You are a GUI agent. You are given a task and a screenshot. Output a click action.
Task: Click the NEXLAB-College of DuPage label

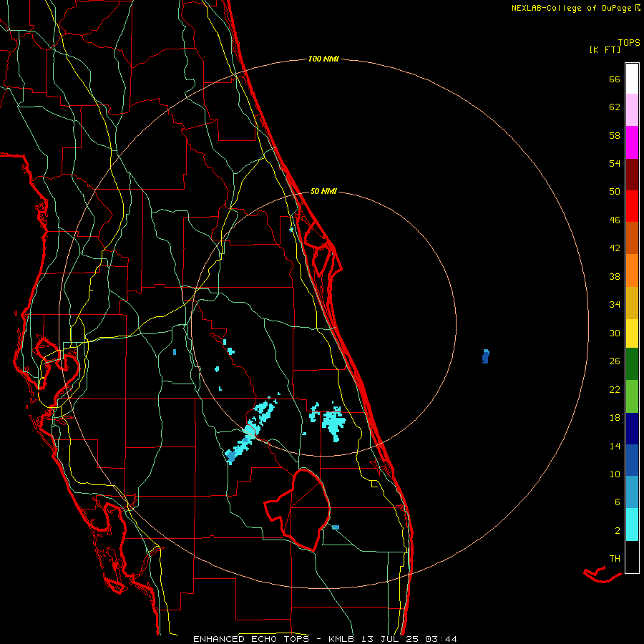tap(575, 8)
